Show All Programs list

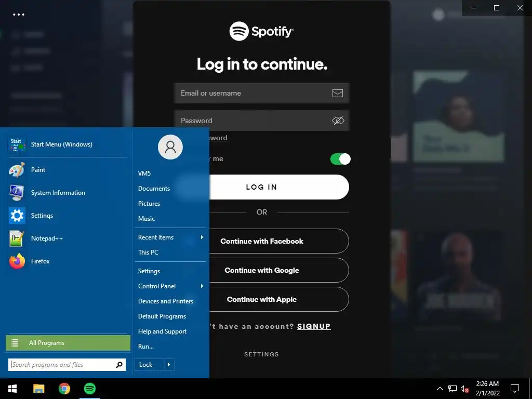[x=68, y=343]
